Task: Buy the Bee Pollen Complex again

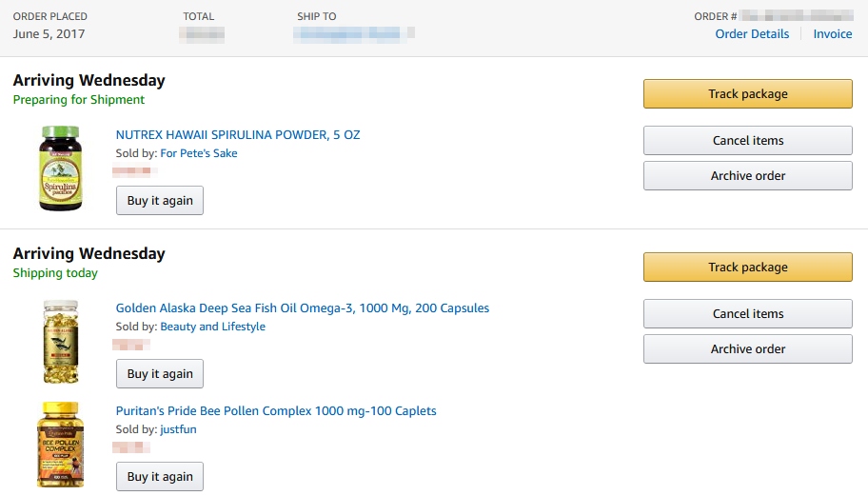Action: pyautogui.click(x=160, y=477)
